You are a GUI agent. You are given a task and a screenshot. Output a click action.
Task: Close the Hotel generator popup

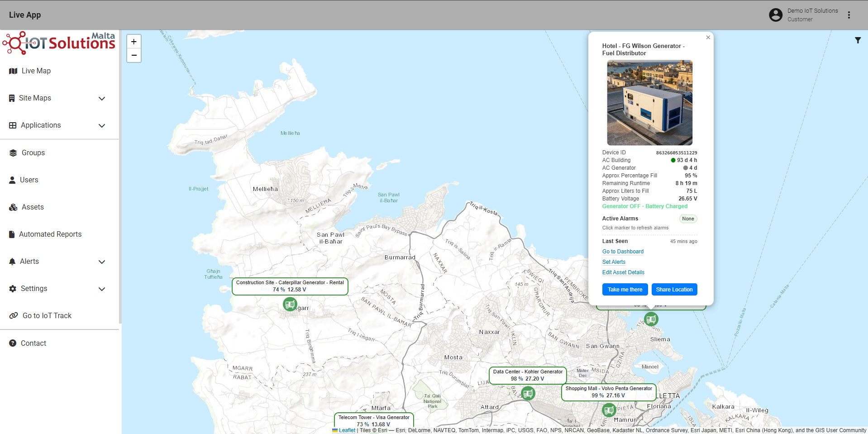point(708,38)
